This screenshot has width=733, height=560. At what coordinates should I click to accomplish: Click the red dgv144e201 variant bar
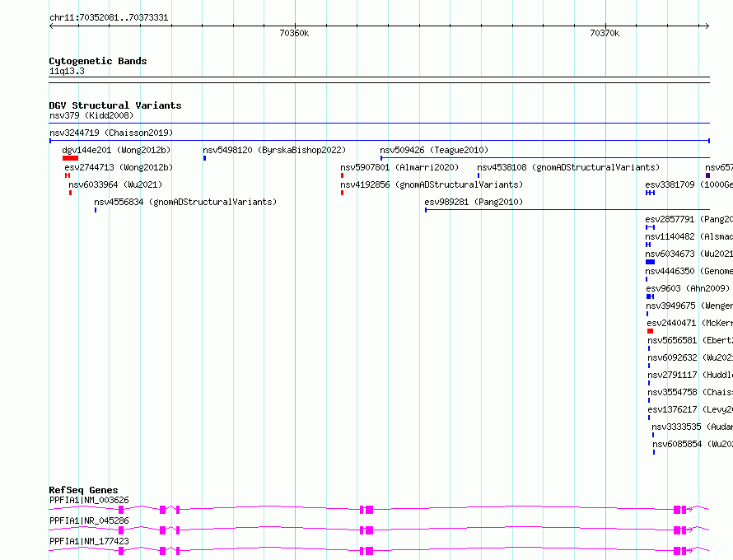70,158
